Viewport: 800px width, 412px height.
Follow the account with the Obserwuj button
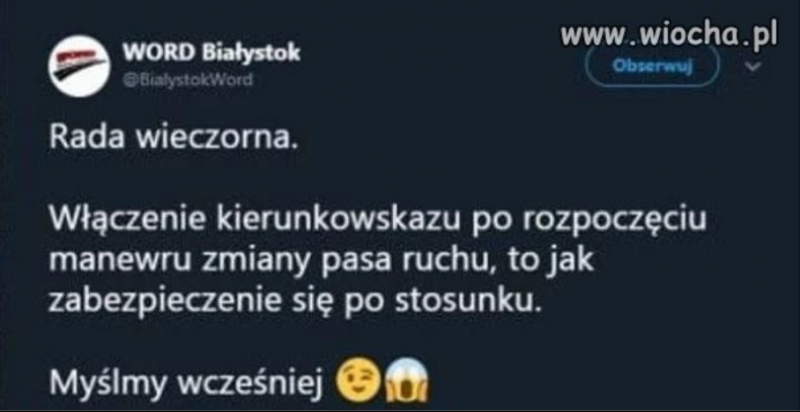pos(653,67)
